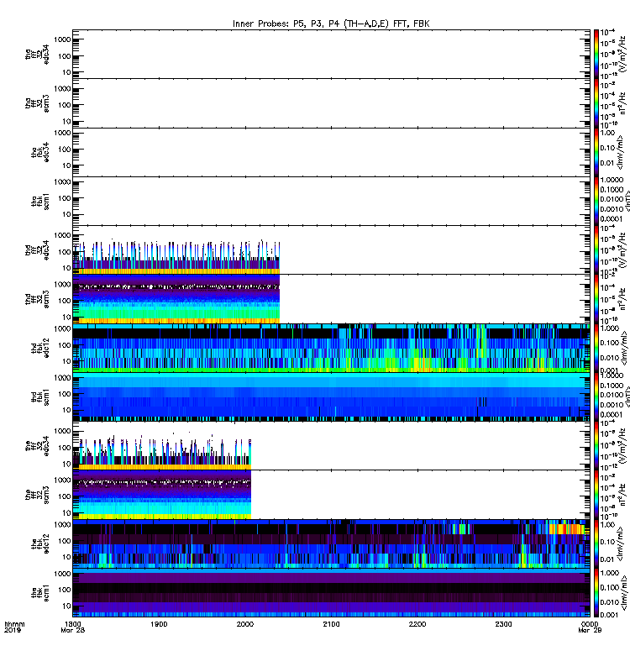
Task: Click the 'thd fbk edc12' panel label
Action: [39, 348]
